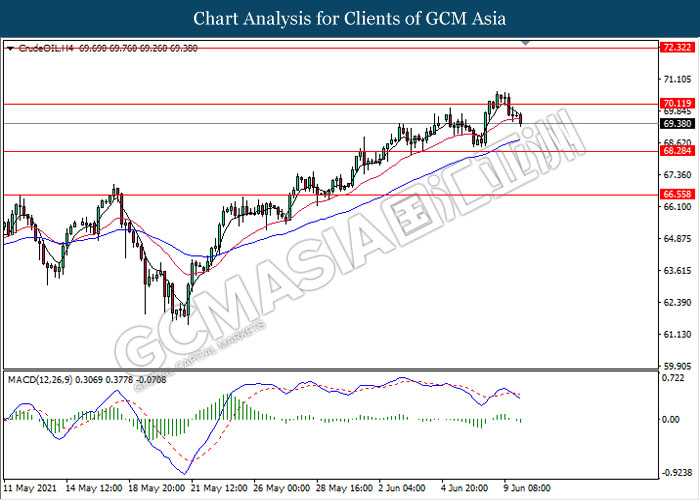Click the 4 Jun 20:00 time label
Image resolution: width=700 pixels, height=500 pixels.
pos(465,488)
